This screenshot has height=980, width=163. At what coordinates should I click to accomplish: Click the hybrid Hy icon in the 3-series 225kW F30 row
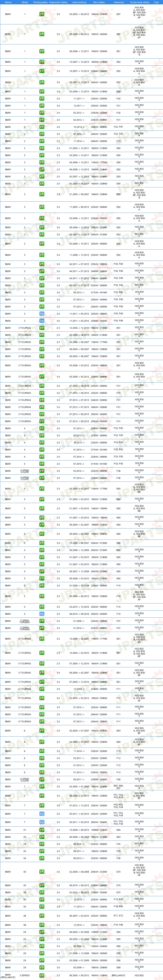pyautogui.click(x=42, y=314)
